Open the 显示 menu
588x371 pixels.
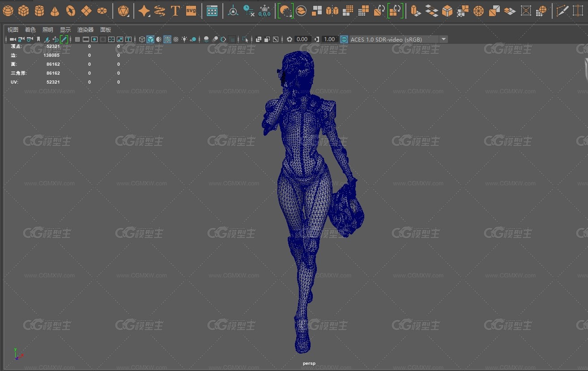click(x=65, y=30)
